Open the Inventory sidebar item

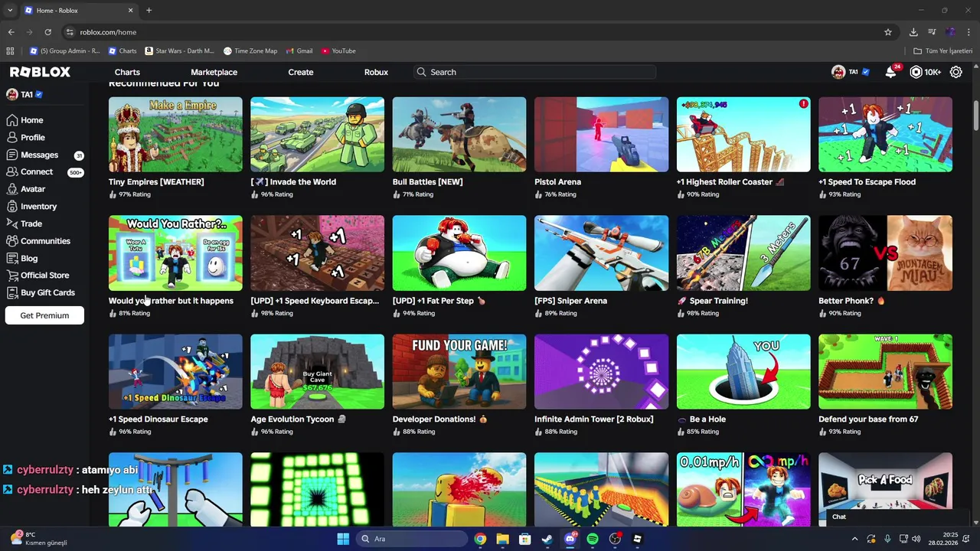click(x=31, y=207)
